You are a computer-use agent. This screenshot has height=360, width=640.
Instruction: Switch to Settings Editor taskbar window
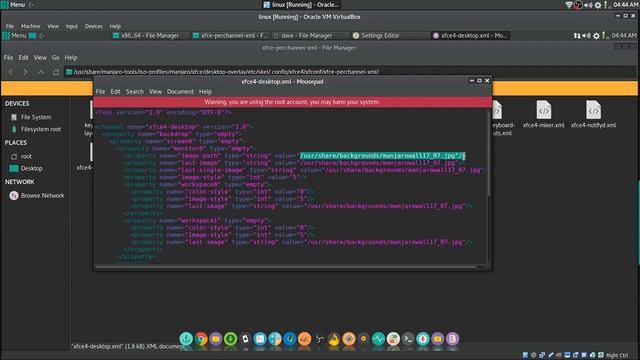point(390,36)
